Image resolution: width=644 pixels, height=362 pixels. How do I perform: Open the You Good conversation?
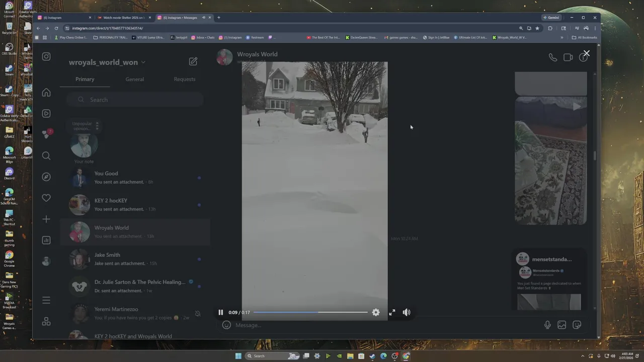(135, 177)
